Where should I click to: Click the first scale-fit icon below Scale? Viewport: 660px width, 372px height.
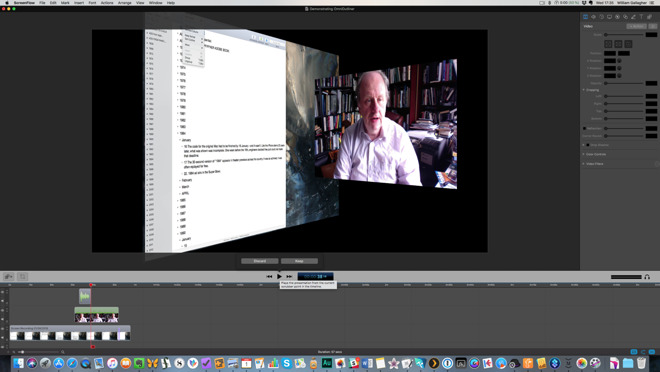608,44
